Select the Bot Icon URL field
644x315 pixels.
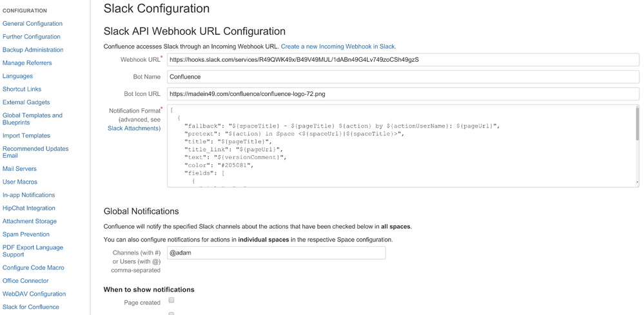click(x=403, y=94)
